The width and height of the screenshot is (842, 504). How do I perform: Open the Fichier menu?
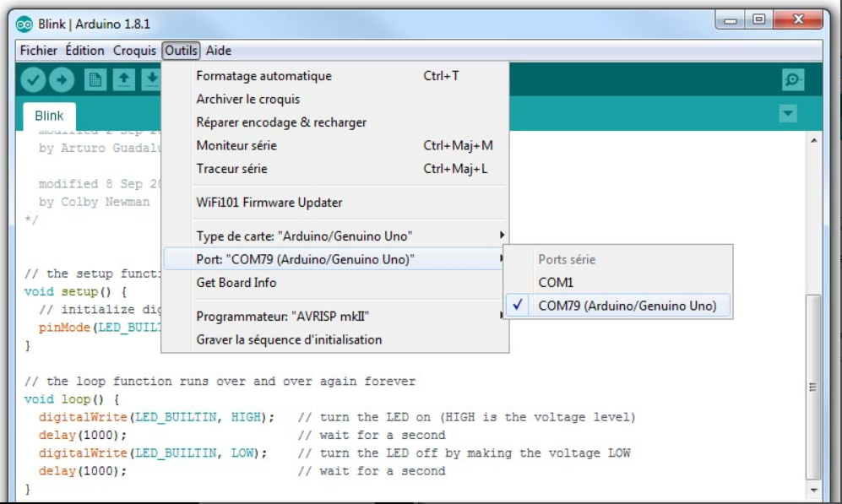click(39, 51)
